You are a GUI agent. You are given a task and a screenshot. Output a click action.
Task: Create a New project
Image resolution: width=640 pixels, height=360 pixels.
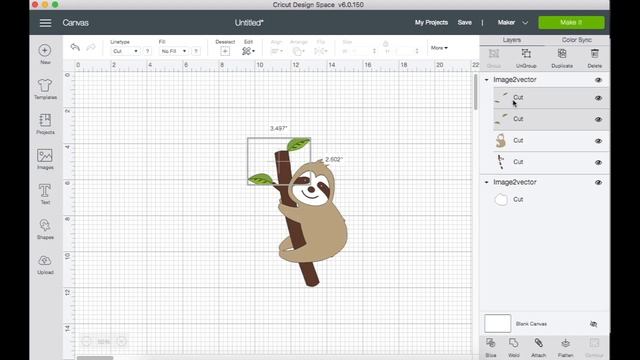[x=45, y=54]
